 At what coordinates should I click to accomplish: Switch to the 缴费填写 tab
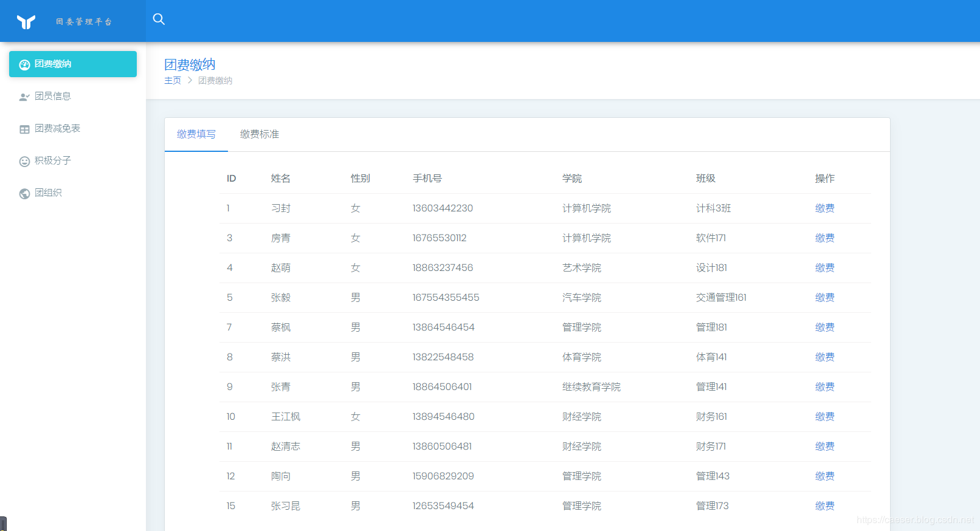pos(196,134)
